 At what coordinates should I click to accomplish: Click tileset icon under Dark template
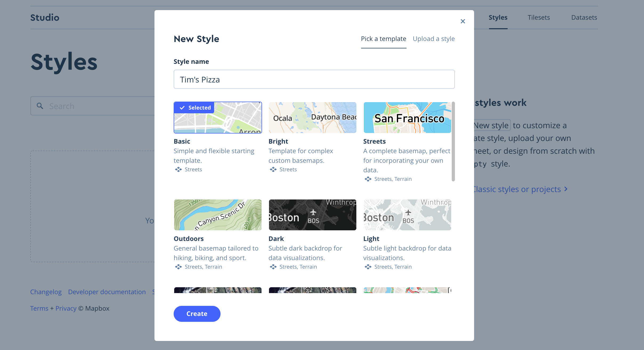(x=273, y=267)
